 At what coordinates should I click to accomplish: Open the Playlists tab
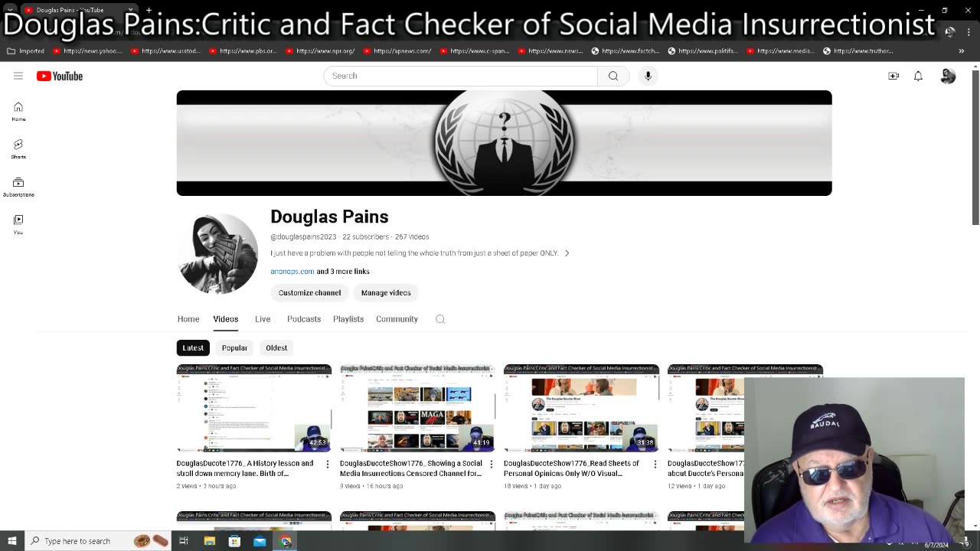(x=348, y=319)
